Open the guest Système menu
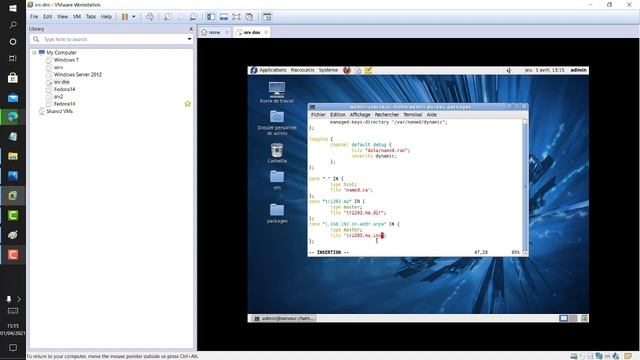 pyautogui.click(x=328, y=70)
